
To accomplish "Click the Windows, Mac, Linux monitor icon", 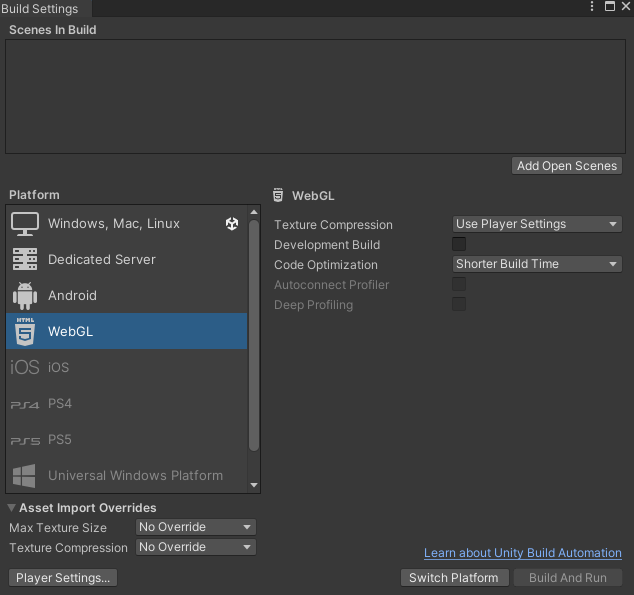I will click(x=25, y=224).
